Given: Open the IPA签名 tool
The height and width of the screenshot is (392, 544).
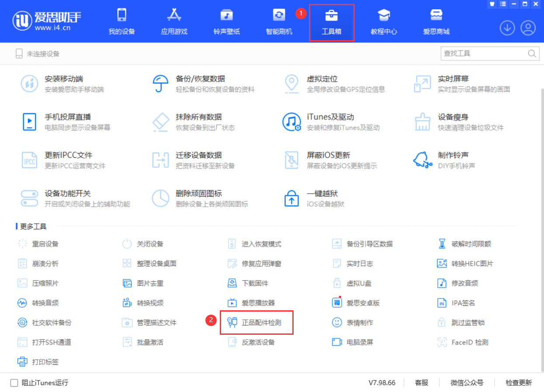Looking at the screenshot, I should 456,303.
